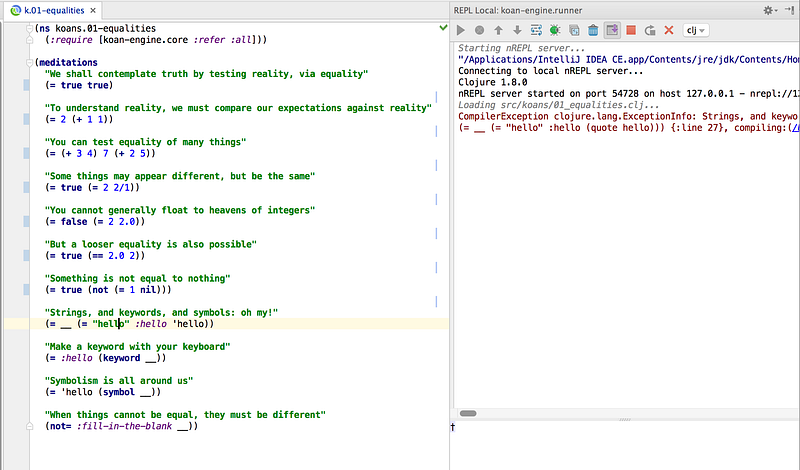Click string 'Make a keyword with your keyboard'

137,347
